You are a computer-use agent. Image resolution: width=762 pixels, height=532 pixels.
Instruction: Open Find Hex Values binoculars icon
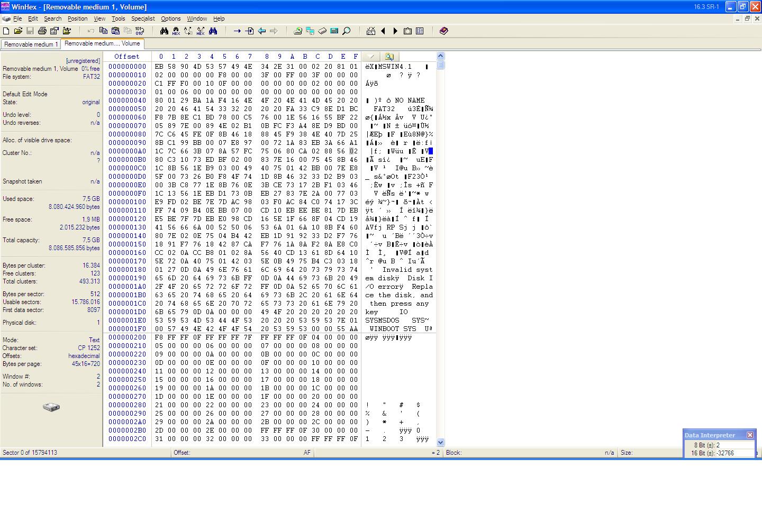pyautogui.click(x=176, y=31)
